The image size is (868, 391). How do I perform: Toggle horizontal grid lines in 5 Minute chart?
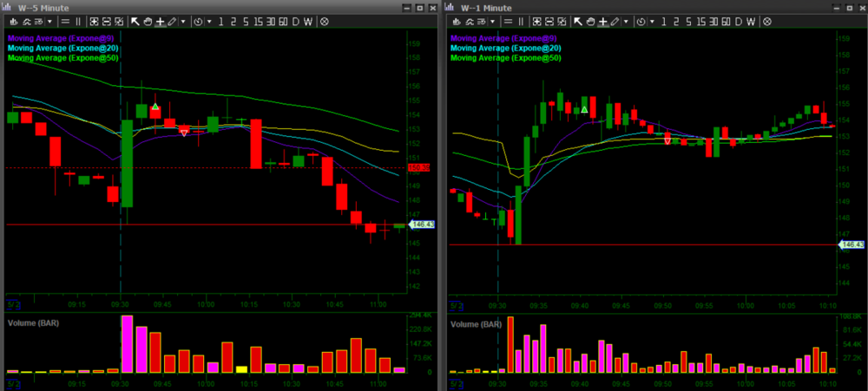(x=64, y=20)
